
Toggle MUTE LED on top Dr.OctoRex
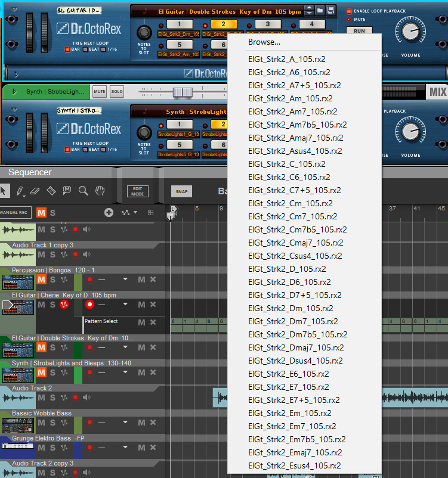(x=348, y=20)
